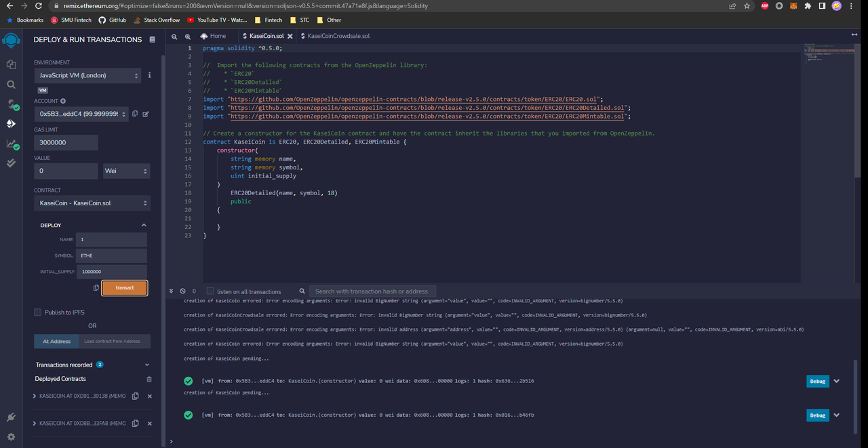Delete all deployed contracts with trash icon

[149, 379]
